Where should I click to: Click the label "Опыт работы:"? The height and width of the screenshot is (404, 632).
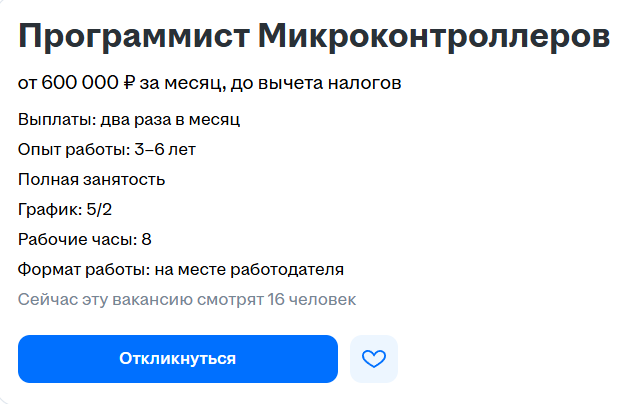coord(74,150)
